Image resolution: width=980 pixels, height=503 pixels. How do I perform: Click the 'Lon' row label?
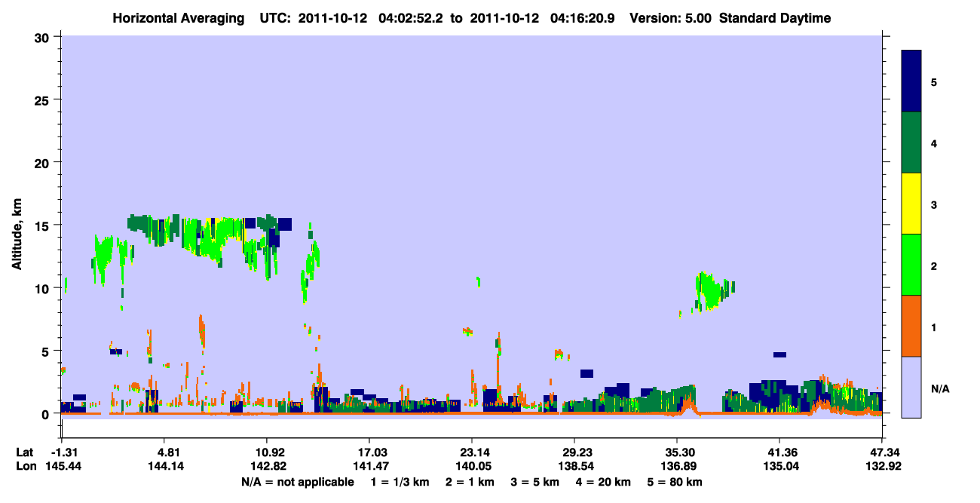click(25, 467)
